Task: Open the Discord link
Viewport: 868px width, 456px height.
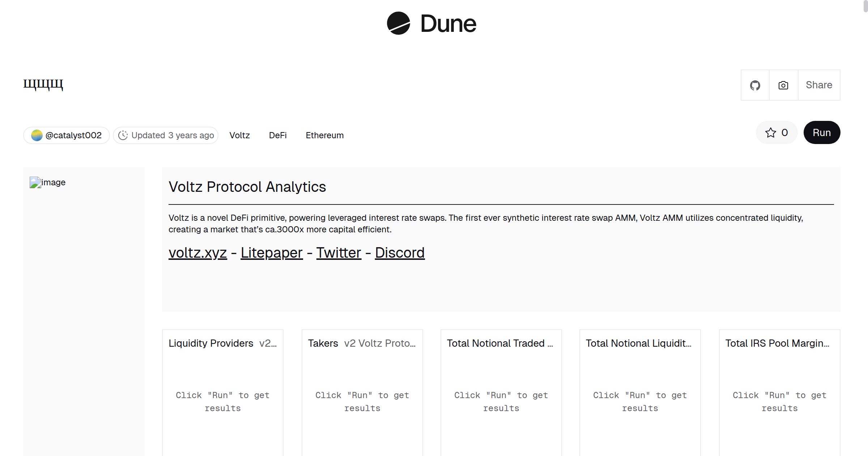Action: click(400, 253)
